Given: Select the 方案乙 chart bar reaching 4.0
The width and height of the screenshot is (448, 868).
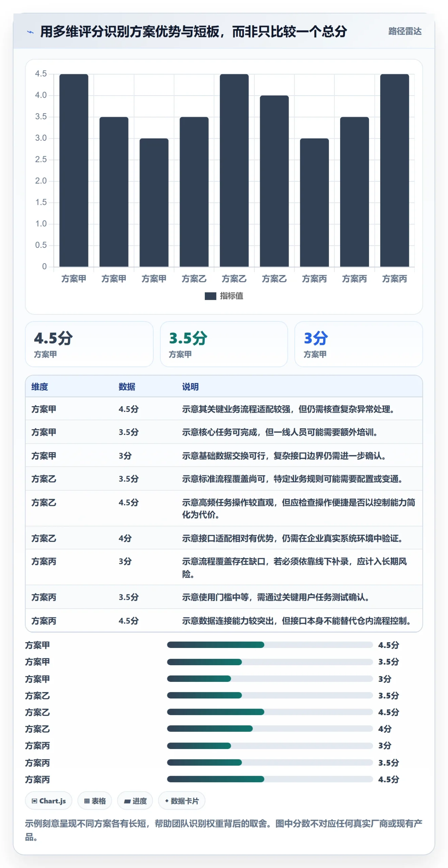Looking at the screenshot, I should coord(274,181).
